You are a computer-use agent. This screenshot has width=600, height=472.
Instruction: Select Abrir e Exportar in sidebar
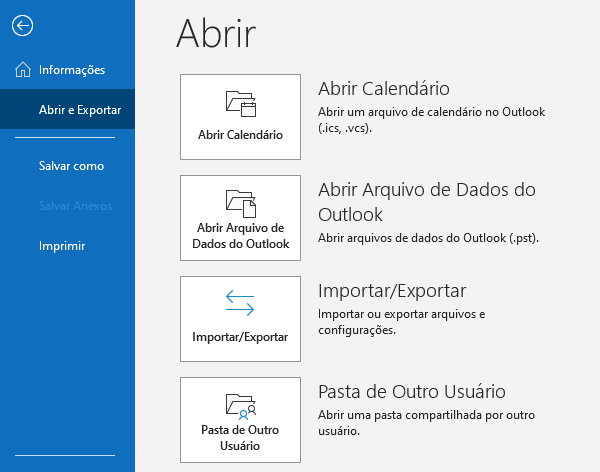(x=67, y=109)
